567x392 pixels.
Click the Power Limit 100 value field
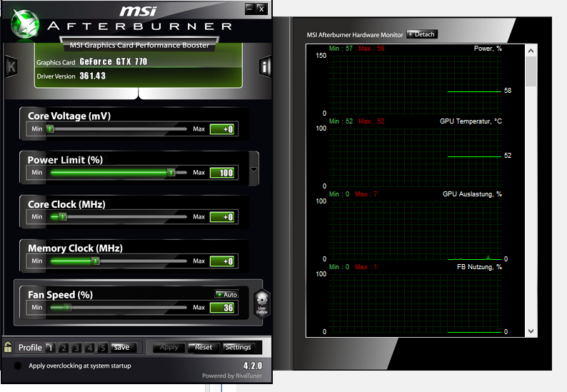pyautogui.click(x=222, y=173)
